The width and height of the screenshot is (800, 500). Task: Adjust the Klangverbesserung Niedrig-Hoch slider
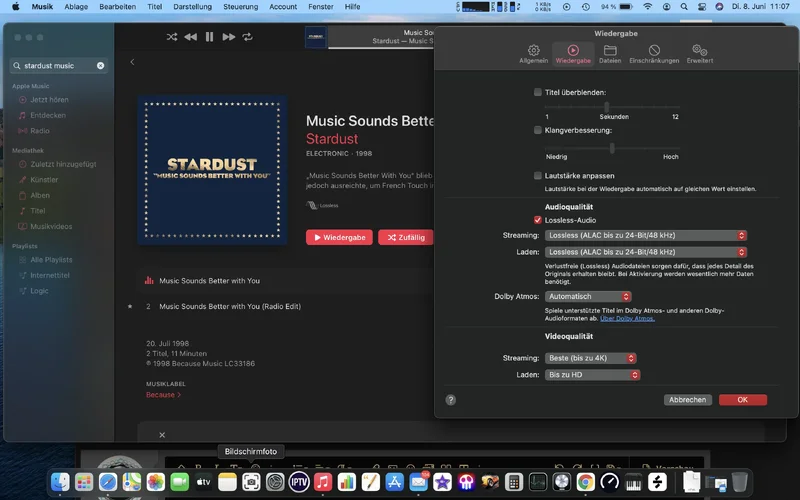click(612, 147)
